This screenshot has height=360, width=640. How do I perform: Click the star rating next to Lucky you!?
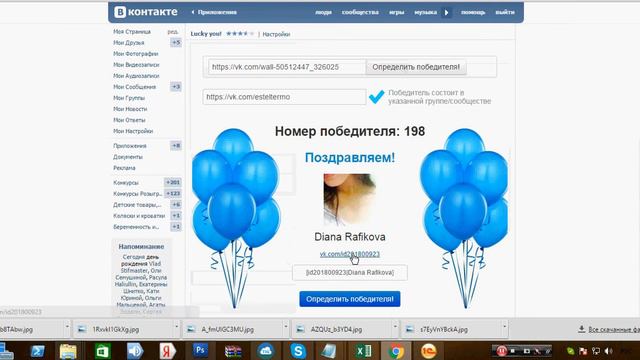pos(240,33)
